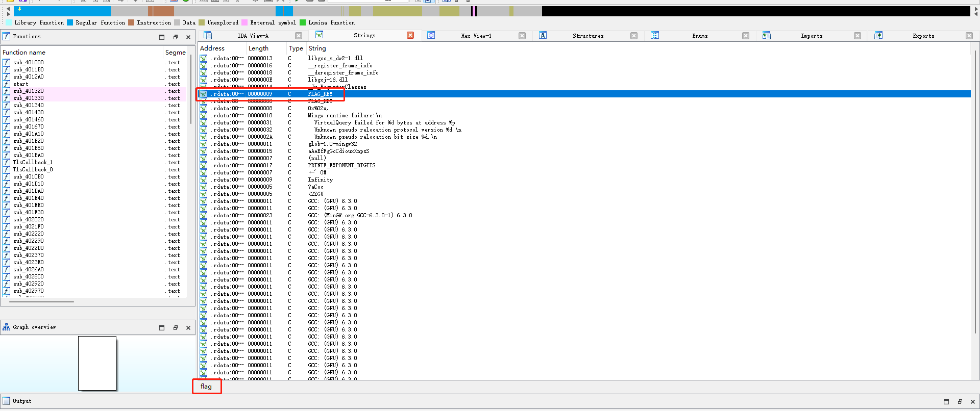
Task: Float the Output panel
Action: (x=960, y=401)
